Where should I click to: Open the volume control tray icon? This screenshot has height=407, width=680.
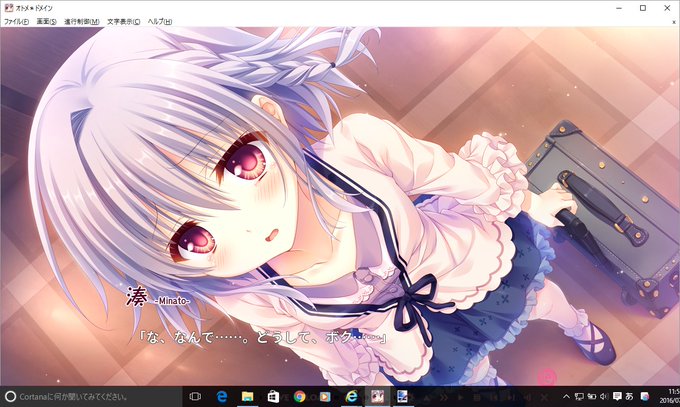[604, 396]
